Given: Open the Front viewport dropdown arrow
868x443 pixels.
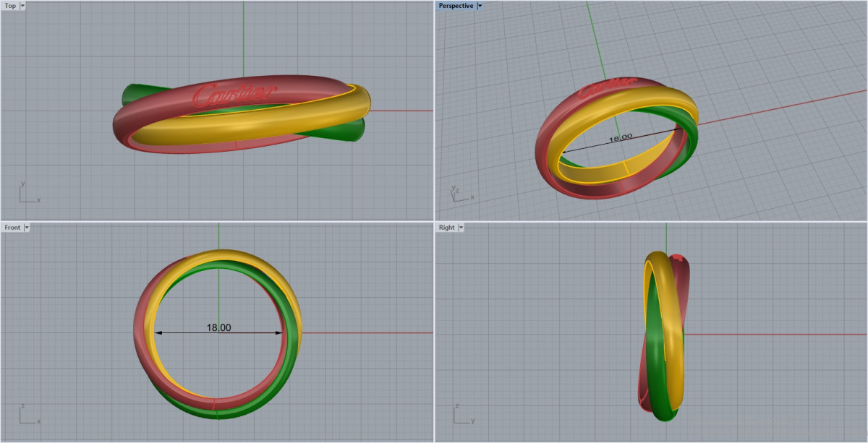Looking at the screenshot, I should [x=27, y=227].
